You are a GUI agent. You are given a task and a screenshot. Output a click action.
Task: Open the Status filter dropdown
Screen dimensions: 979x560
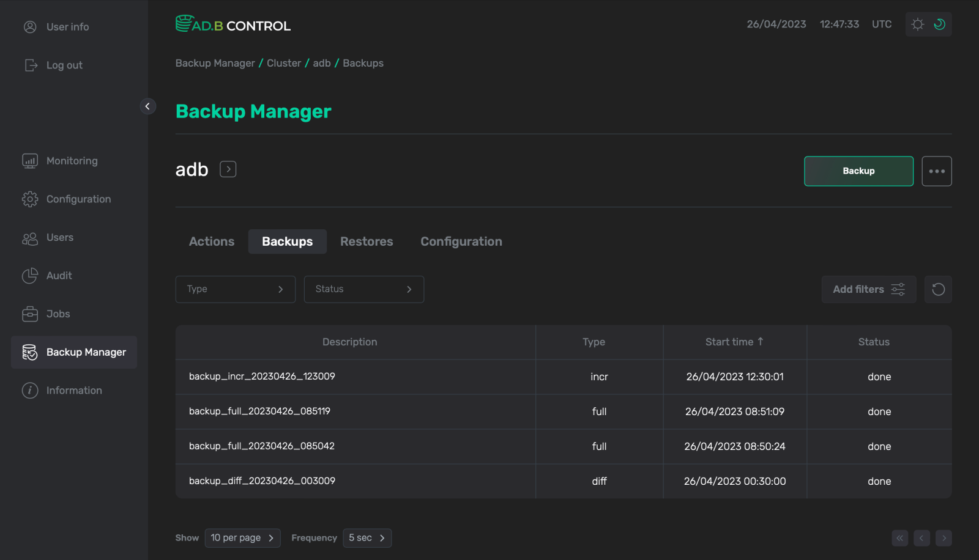pos(363,289)
